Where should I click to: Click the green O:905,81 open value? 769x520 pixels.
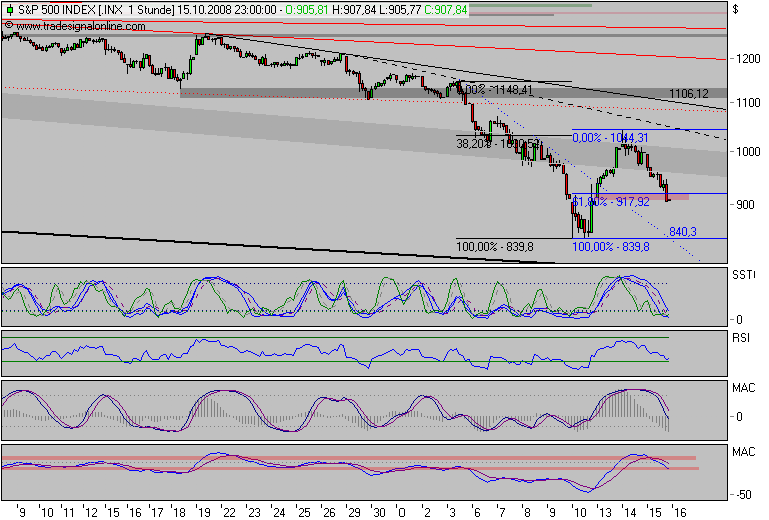(x=307, y=10)
